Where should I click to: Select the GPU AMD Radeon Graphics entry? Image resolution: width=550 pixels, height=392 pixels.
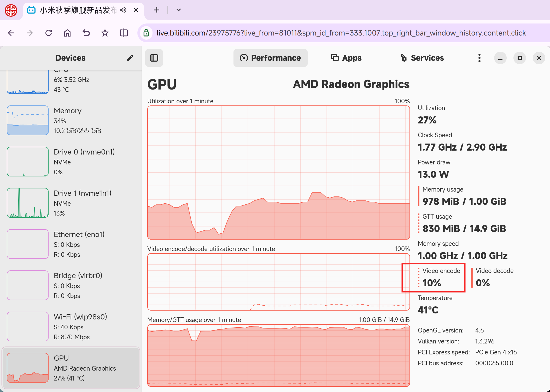coord(71,368)
